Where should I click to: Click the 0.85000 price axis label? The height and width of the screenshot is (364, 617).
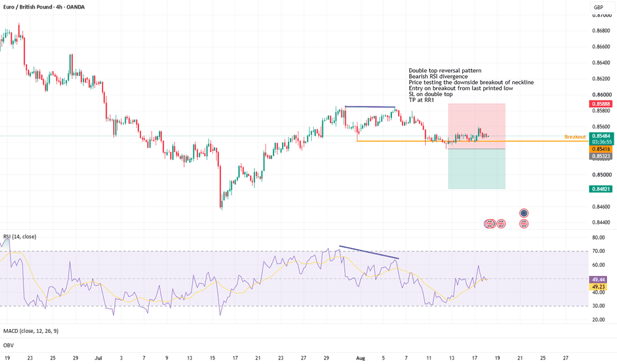(x=601, y=175)
